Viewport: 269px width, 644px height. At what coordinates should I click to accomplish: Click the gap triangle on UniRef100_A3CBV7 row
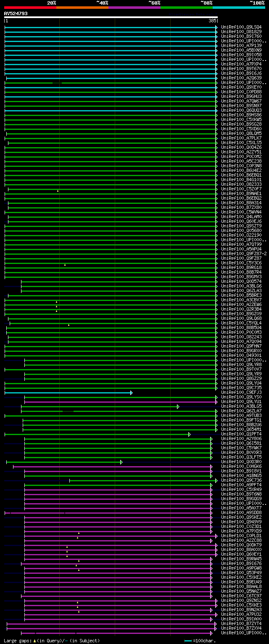pos(57,302)
